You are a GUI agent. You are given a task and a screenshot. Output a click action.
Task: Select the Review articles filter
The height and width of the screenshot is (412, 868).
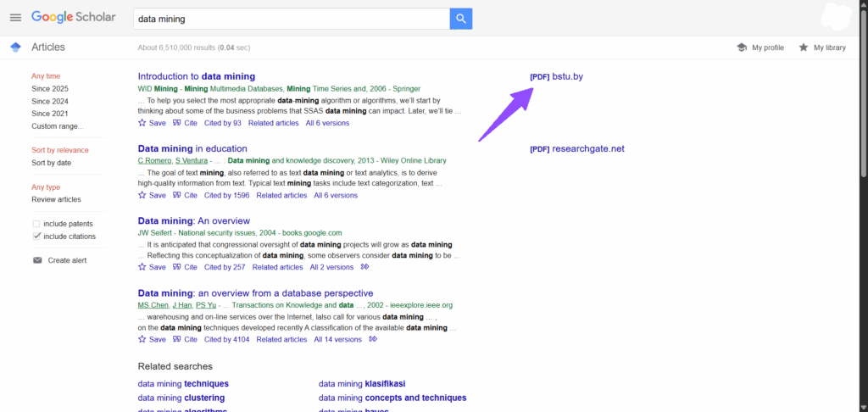[x=56, y=200]
